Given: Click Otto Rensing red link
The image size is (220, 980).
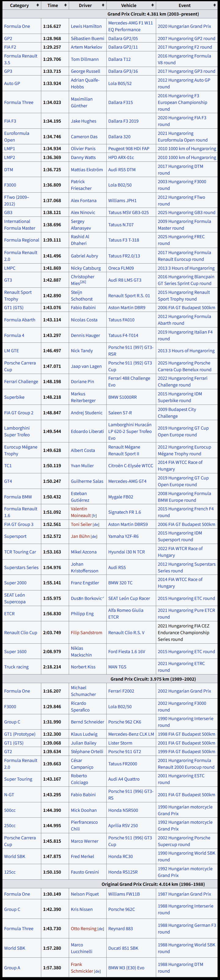Looking at the screenshot, I should pyautogui.click(x=84, y=929).
